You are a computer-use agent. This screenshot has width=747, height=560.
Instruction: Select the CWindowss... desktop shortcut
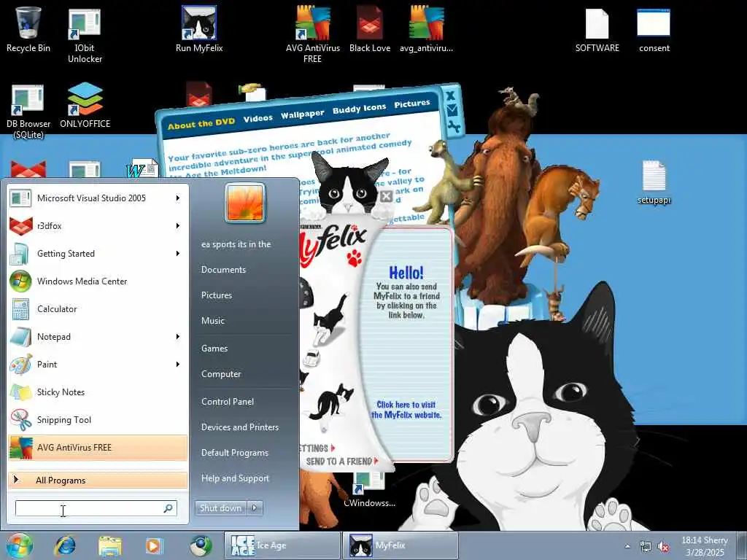(370, 491)
